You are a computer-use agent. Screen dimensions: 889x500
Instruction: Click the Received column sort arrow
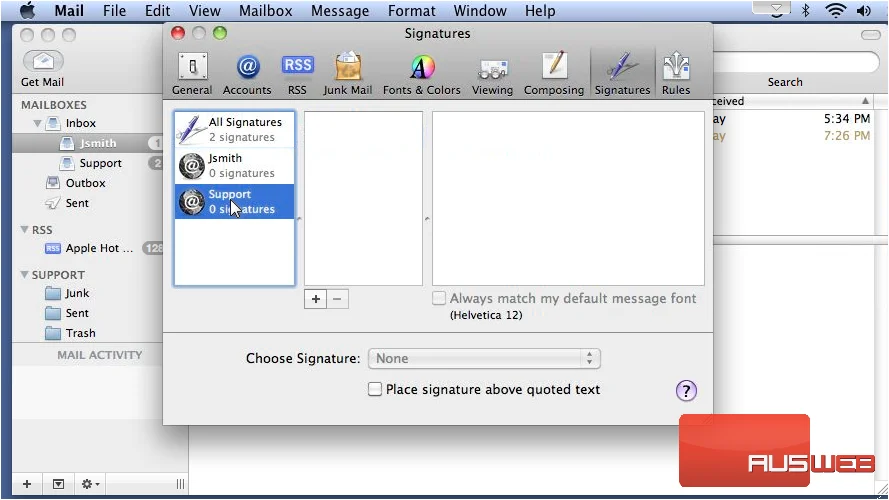[865, 101]
